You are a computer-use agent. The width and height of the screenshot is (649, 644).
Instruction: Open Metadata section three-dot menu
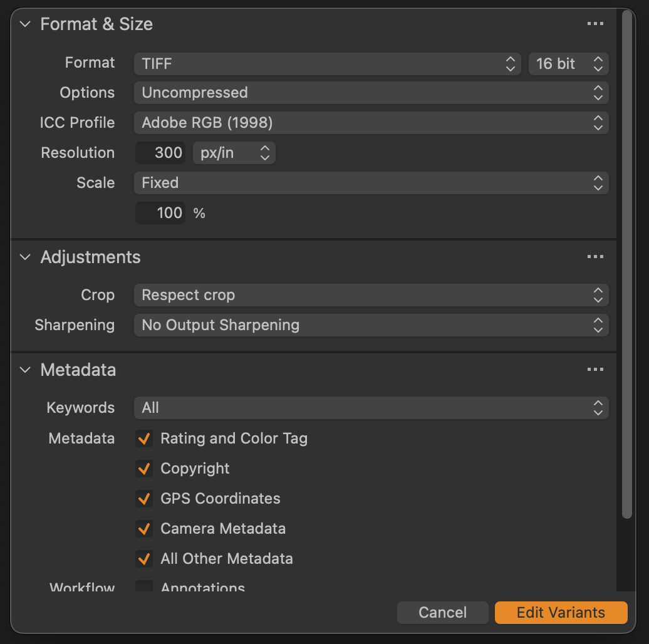[x=594, y=370]
